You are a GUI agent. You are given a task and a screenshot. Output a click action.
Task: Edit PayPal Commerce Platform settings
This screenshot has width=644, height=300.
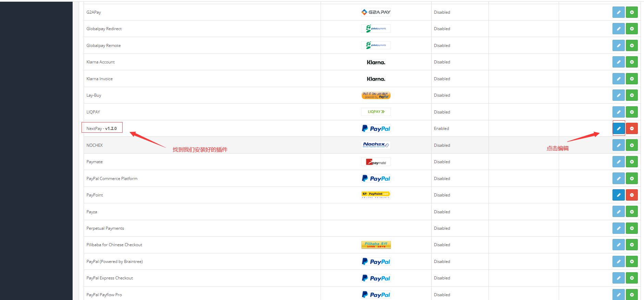pos(618,179)
